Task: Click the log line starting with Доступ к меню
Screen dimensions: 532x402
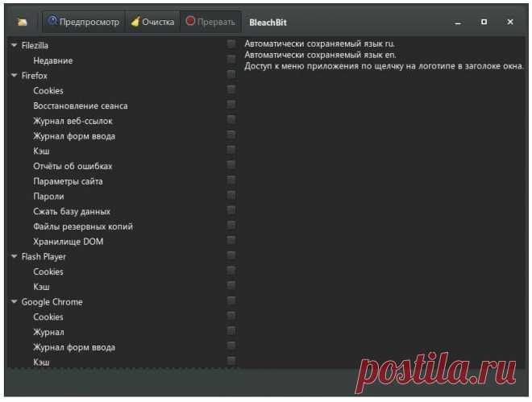Action: tap(384, 66)
